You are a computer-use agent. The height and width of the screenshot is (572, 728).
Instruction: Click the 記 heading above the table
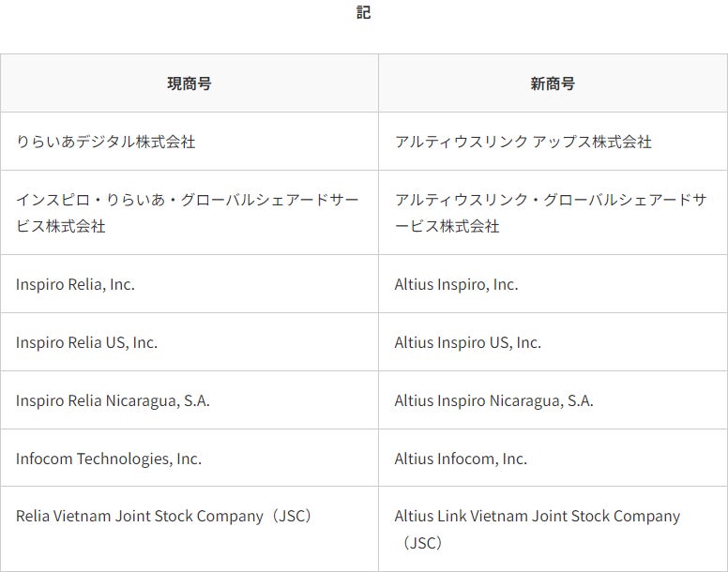pos(364,13)
